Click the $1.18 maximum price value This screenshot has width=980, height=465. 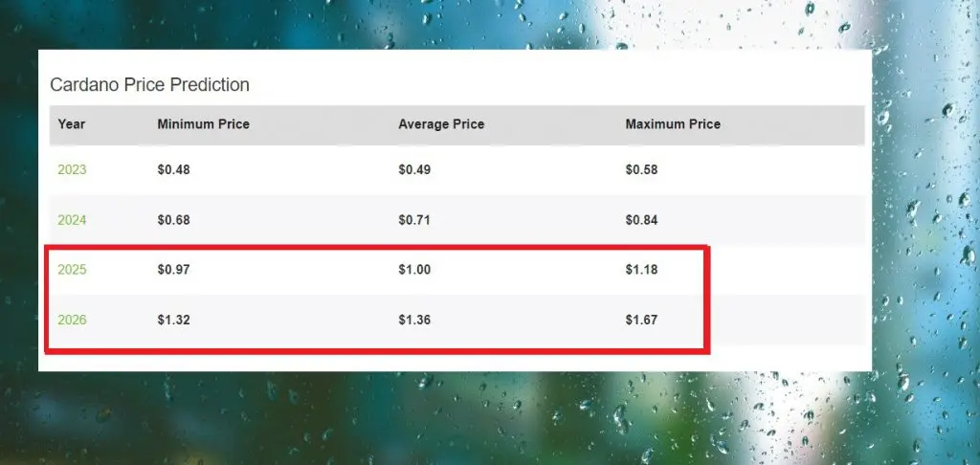[641, 270]
